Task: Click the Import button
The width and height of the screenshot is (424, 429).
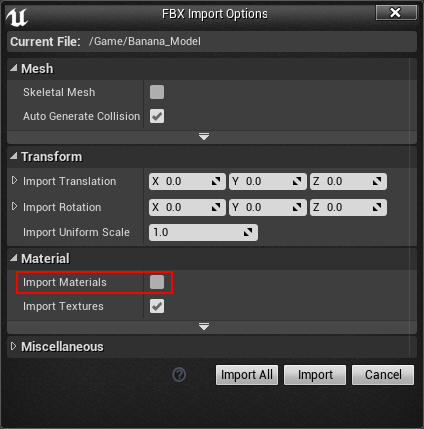Action: [315, 375]
